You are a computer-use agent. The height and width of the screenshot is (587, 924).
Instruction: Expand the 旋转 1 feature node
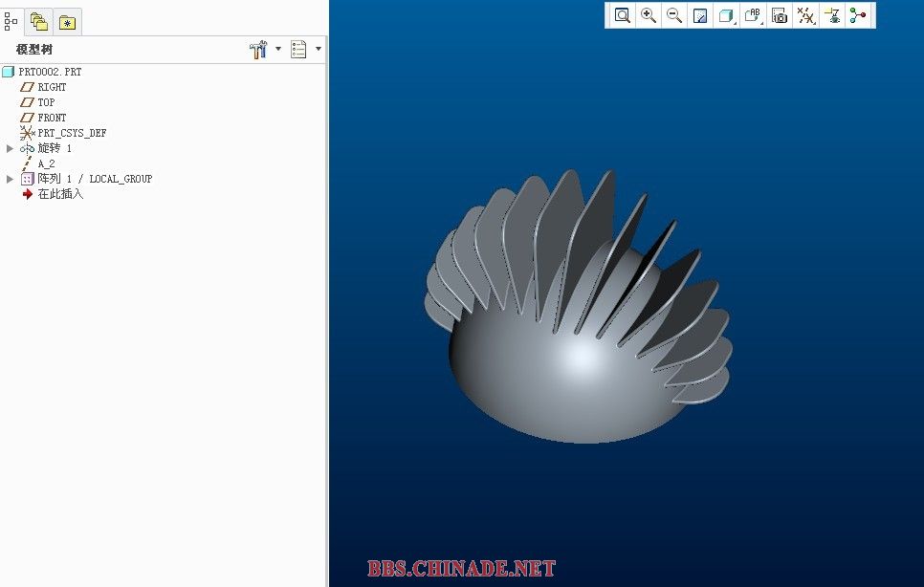coord(11,148)
